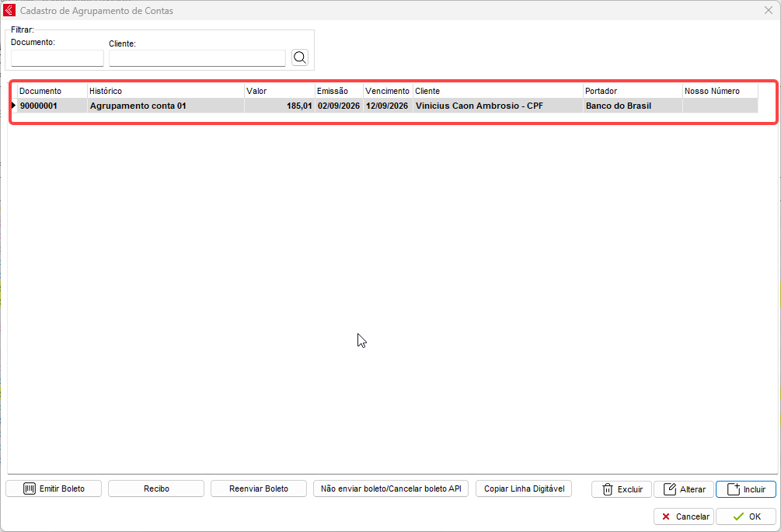This screenshot has height=532, width=781.
Task: Click the green checkmark on OK
Action: pyautogui.click(x=739, y=516)
